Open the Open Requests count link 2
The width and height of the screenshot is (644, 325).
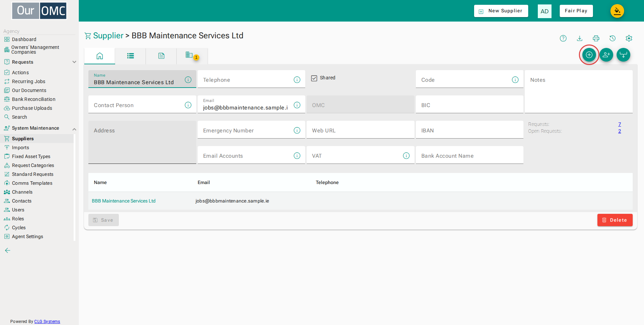(620, 131)
